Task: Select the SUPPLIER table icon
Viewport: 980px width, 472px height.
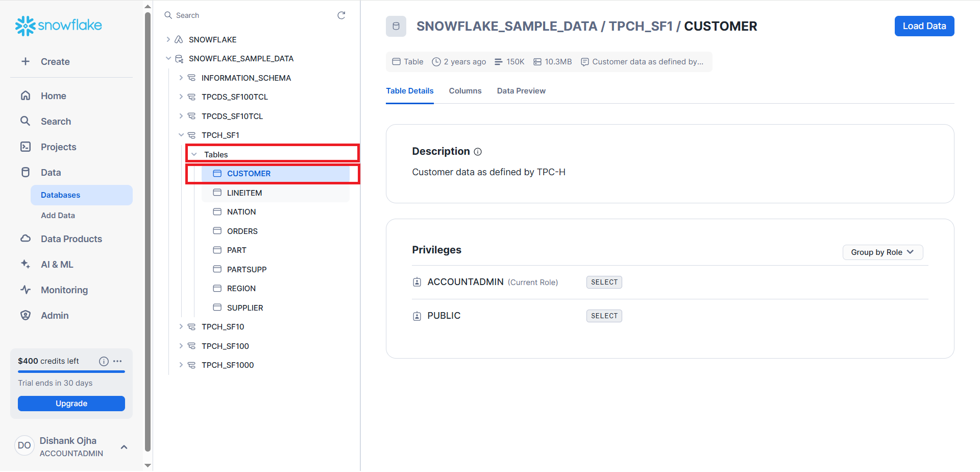Action: click(217, 308)
